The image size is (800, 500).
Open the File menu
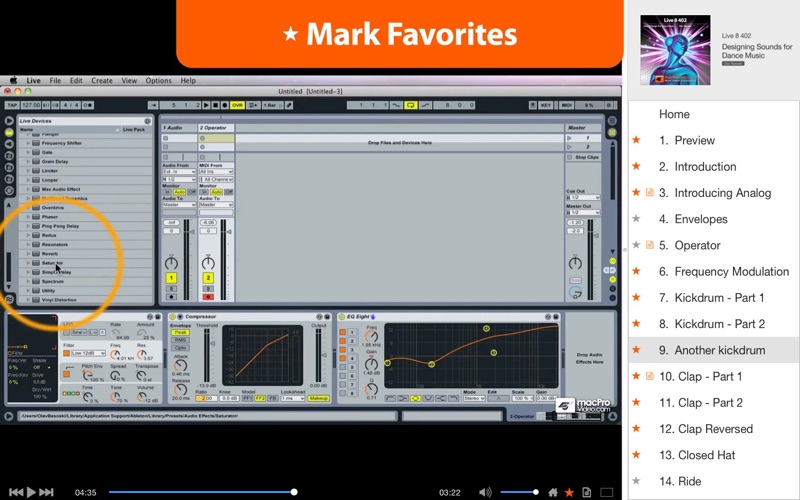coord(55,80)
